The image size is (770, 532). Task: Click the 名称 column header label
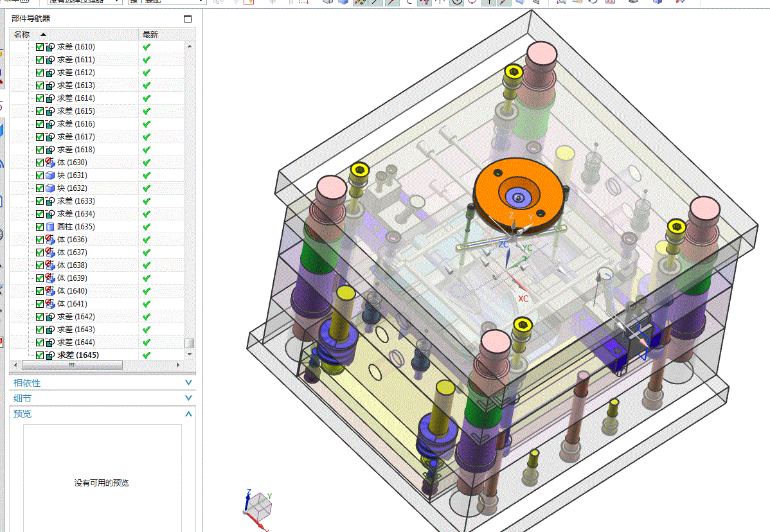click(x=22, y=34)
